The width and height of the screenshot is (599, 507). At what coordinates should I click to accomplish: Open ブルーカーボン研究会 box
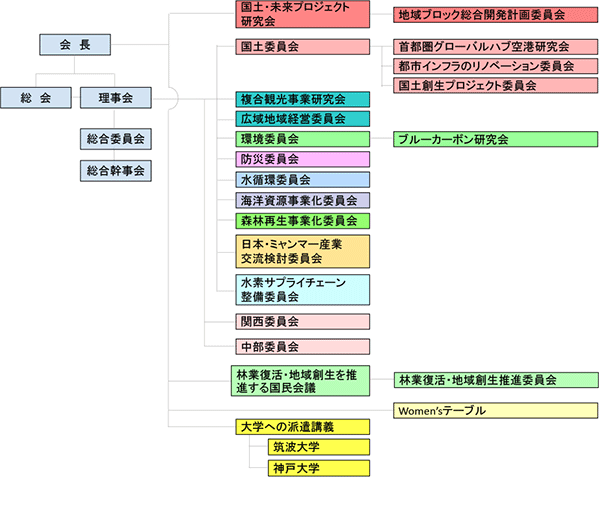[495, 139]
